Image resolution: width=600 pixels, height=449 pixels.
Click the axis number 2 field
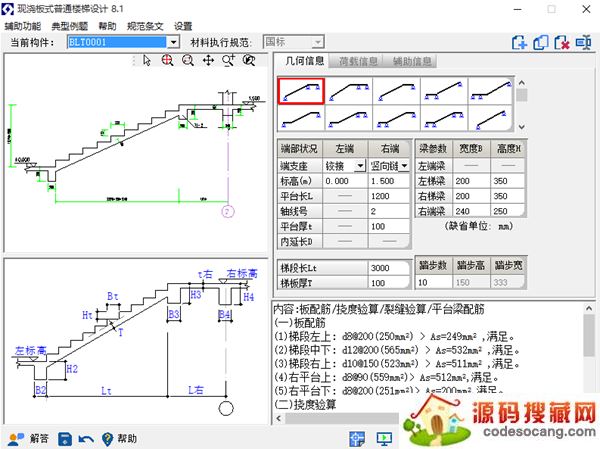389,211
